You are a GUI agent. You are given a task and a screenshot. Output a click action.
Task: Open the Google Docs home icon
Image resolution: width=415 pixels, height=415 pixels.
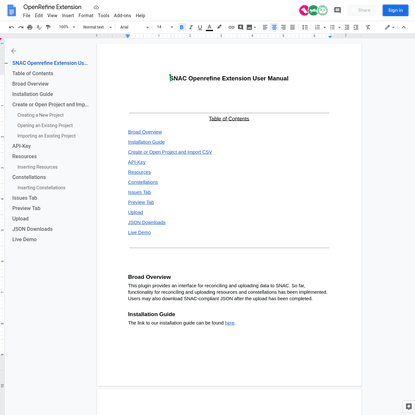coord(12,10)
